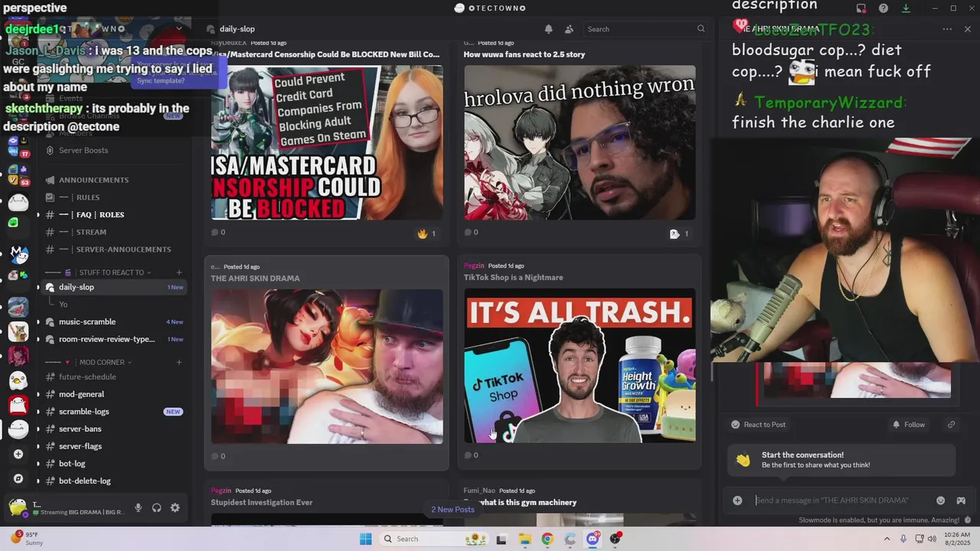Copy post link with the chain icon
The height and width of the screenshot is (551, 980).
coord(951,425)
